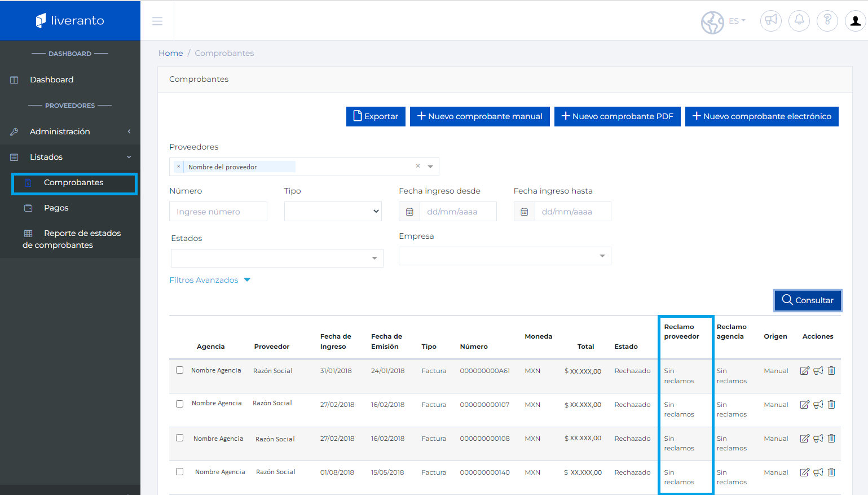The height and width of the screenshot is (495, 868).
Task: Expand the Administración sidebar menu
Action: (70, 132)
